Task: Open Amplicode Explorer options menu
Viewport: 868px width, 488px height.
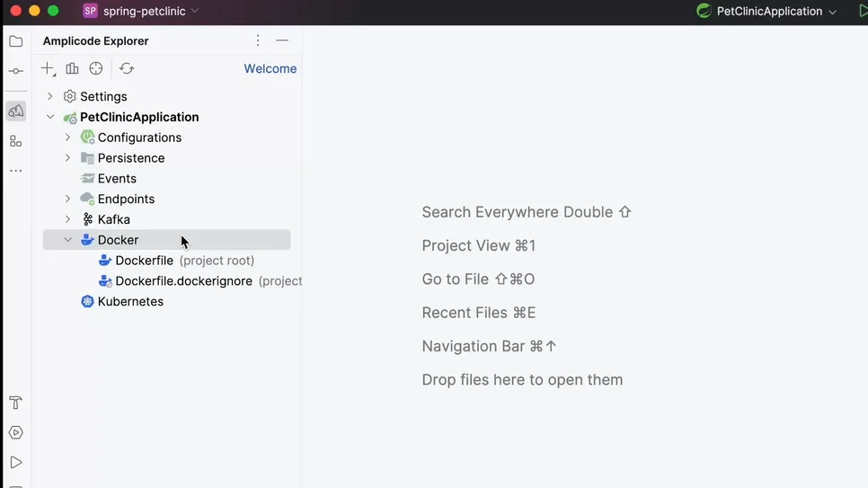Action: (258, 40)
